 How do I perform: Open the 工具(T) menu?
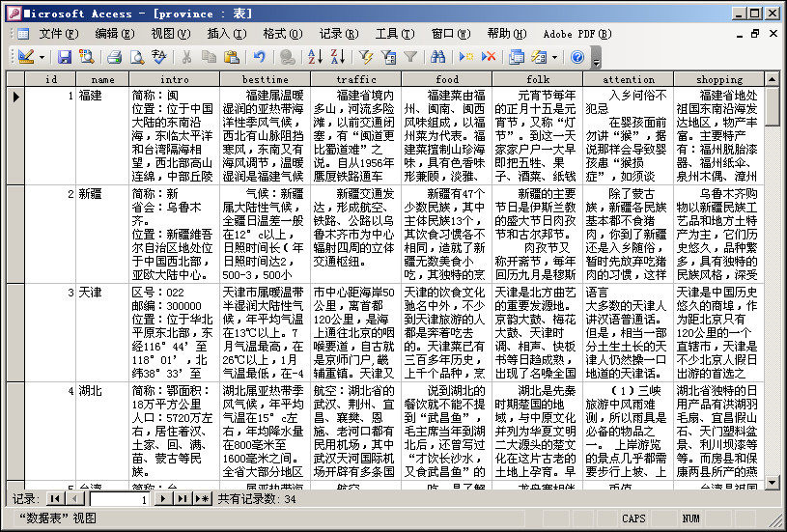(x=395, y=34)
